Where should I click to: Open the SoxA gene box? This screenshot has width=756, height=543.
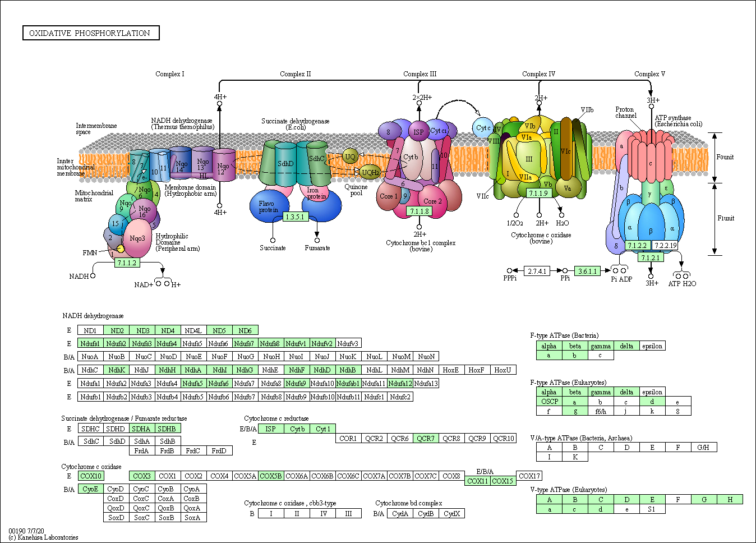coord(192,517)
